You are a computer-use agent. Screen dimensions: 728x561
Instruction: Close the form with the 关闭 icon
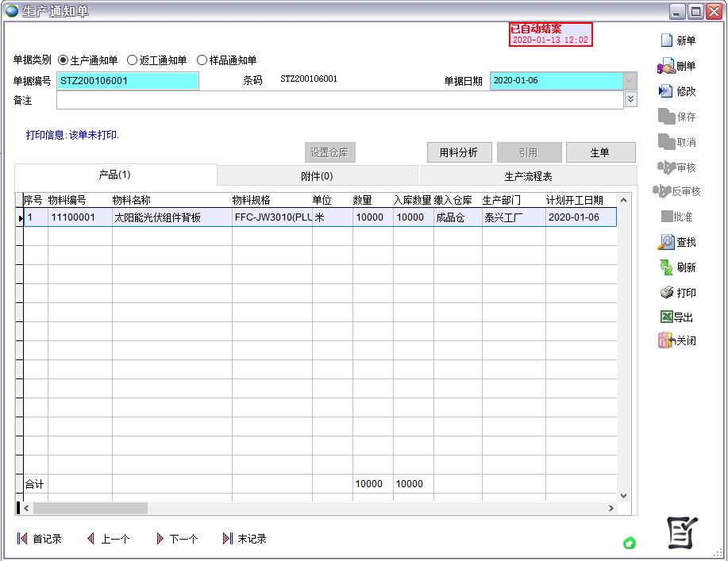click(666, 340)
